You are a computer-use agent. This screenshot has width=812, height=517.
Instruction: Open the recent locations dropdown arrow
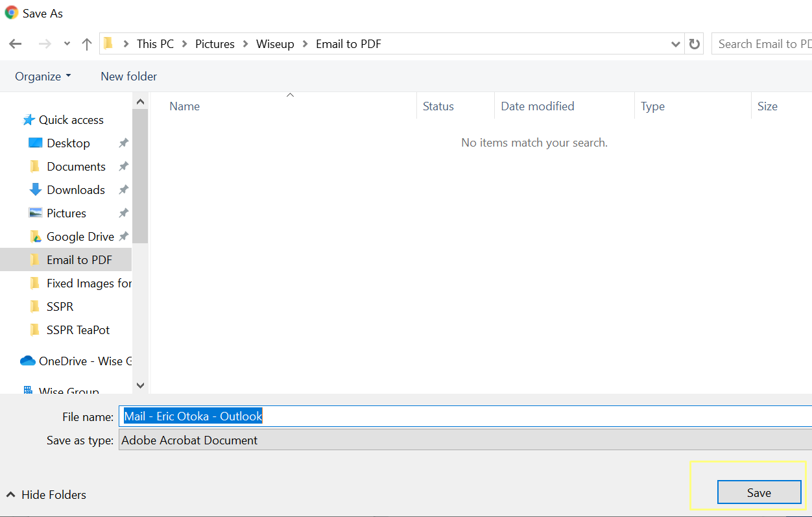[x=67, y=44]
